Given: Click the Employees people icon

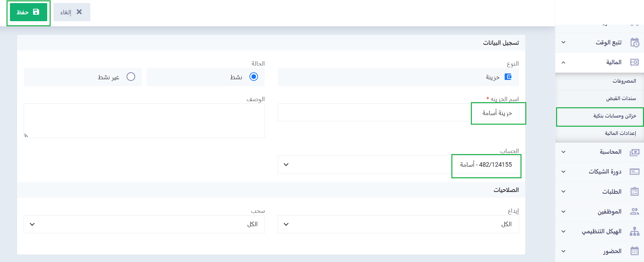Looking at the screenshot, I should 634,211.
